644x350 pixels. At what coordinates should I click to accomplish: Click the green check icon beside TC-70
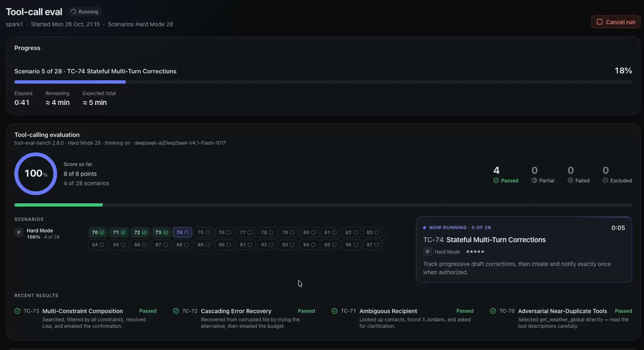493,311
